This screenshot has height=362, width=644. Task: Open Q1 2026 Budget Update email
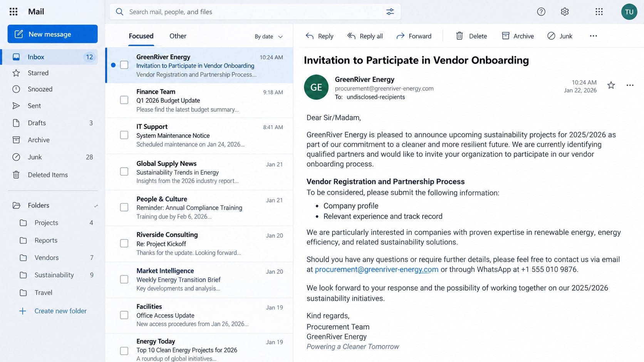199,100
